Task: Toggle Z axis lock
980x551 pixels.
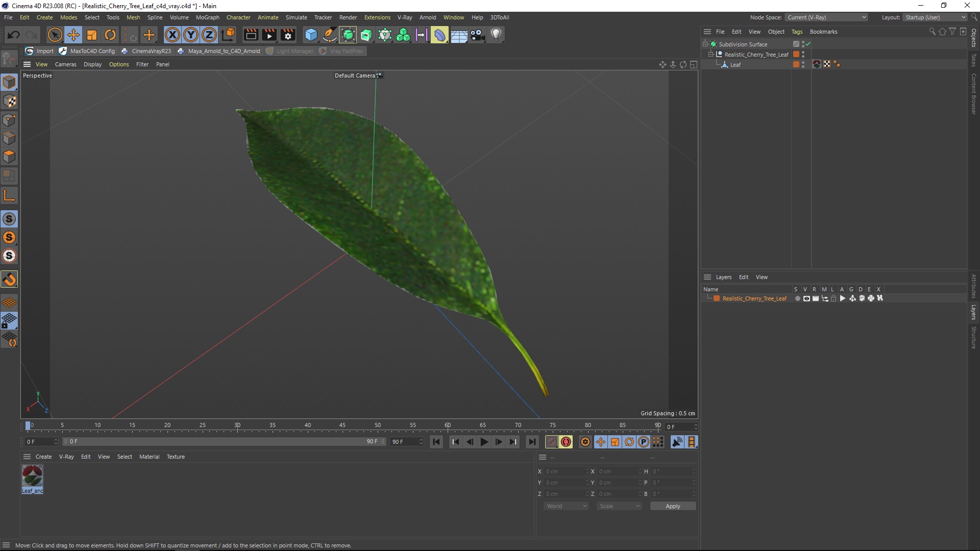Action: (209, 35)
